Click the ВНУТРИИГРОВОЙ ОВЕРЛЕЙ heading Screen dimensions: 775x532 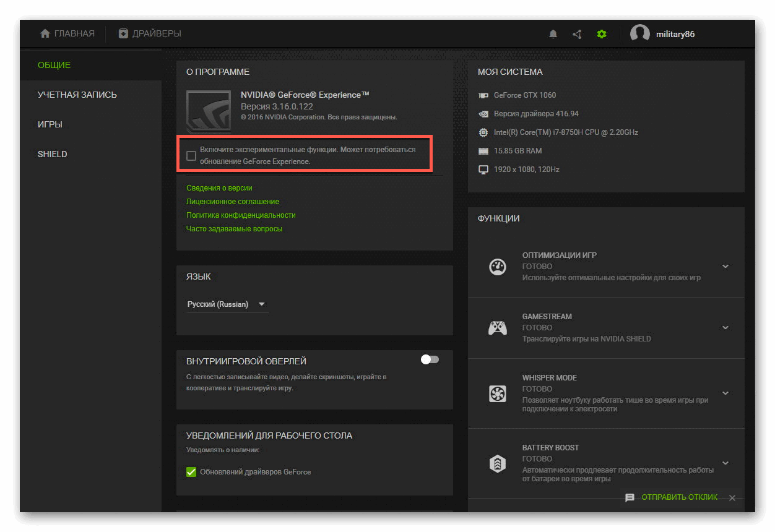[x=246, y=361]
